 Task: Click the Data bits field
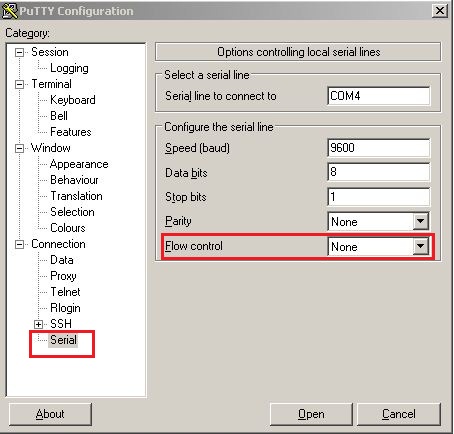[x=379, y=172]
